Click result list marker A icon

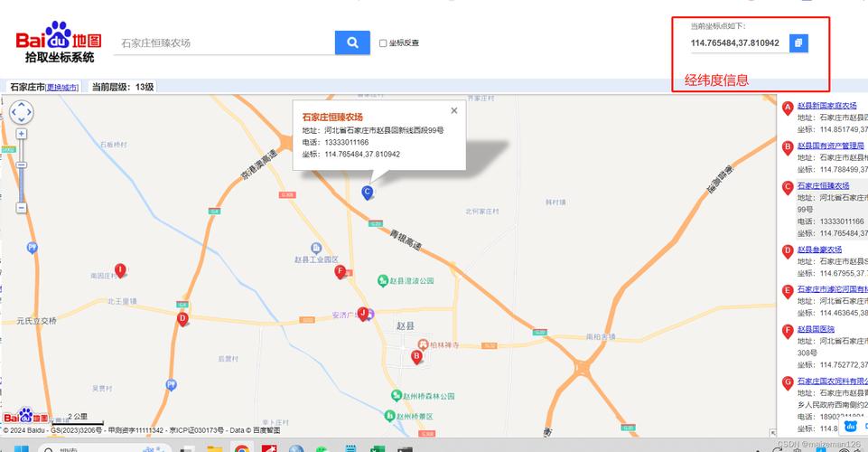coord(788,108)
